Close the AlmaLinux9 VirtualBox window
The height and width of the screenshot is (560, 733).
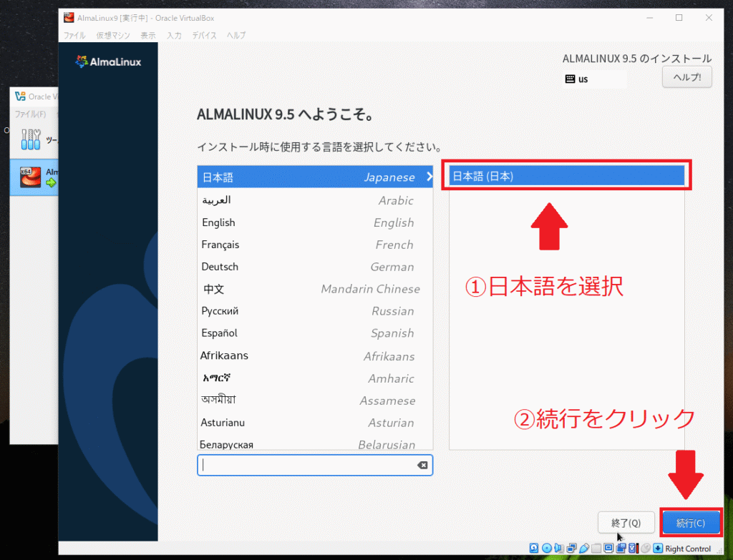tap(709, 18)
